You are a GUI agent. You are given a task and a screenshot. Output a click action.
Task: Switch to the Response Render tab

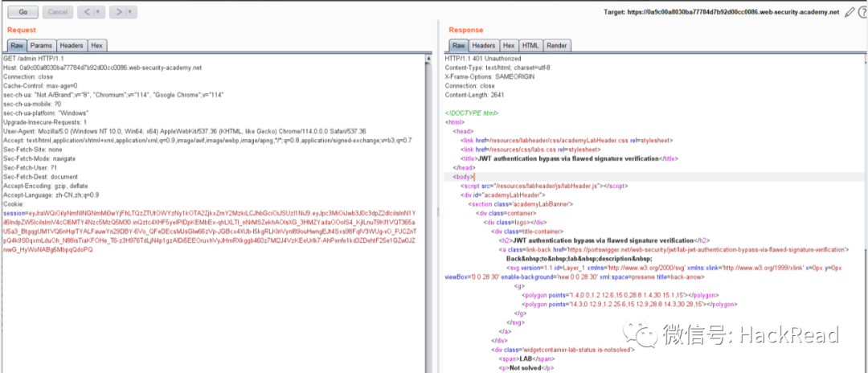(556, 45)
